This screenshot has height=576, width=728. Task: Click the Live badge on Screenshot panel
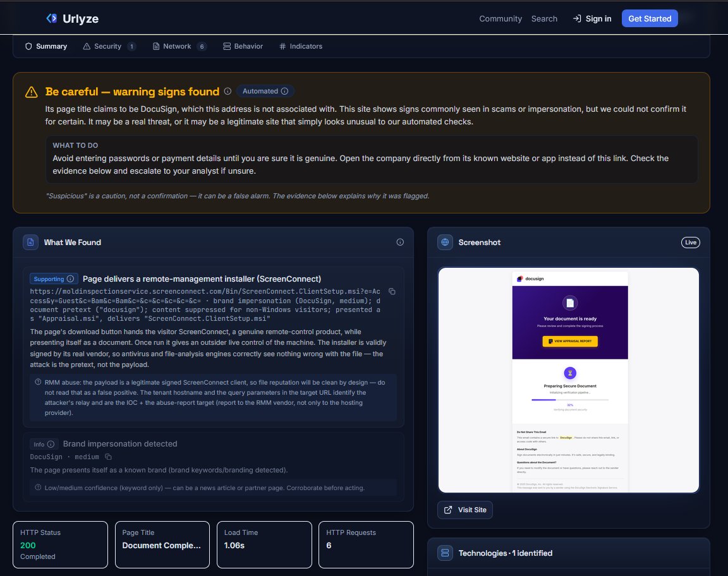coord(690,243)
